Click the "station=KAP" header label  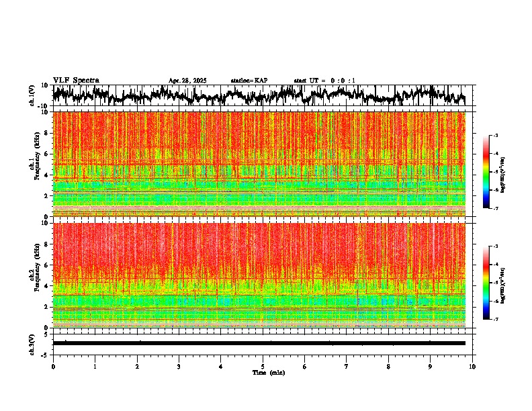click(x=249, y=81)
